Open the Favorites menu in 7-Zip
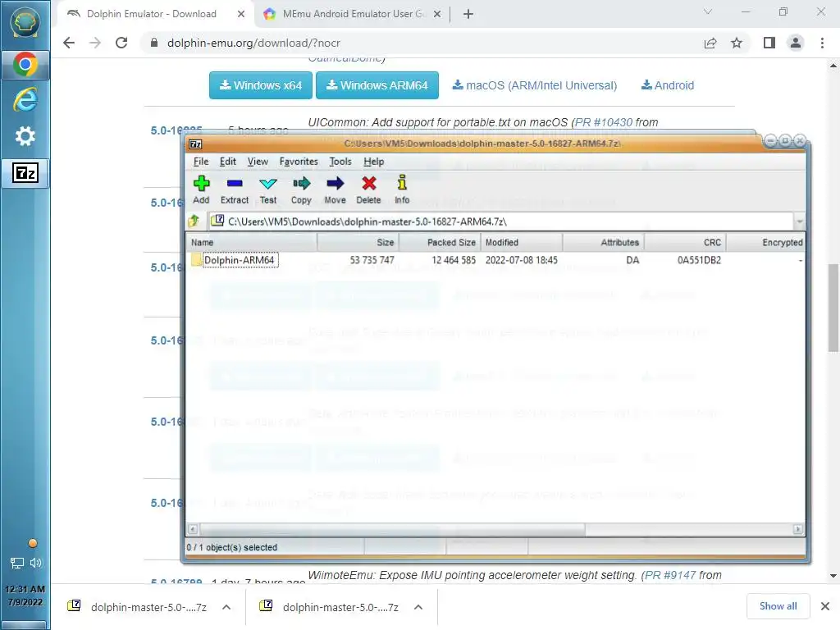This screenshot has width=840, height=630. point(299,162)
